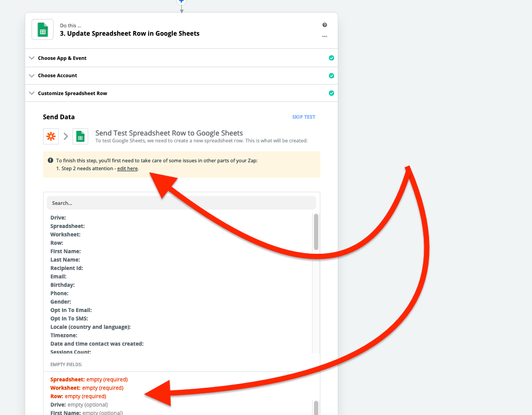Click the green check beside Choose Account

click(x=331, y=76)
